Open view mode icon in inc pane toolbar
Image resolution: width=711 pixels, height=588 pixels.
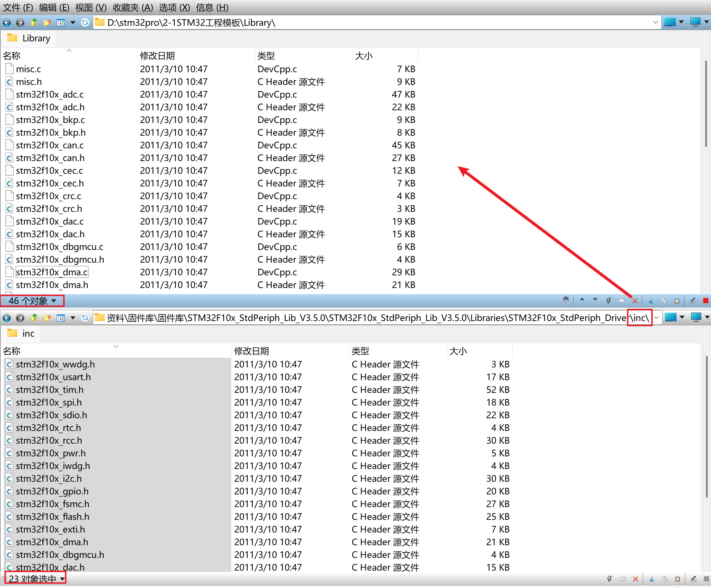pos(61,318)
